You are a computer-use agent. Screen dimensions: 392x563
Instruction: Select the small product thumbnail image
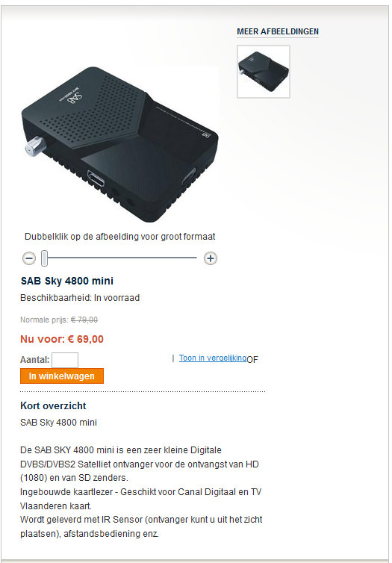(x=264, y=72)
